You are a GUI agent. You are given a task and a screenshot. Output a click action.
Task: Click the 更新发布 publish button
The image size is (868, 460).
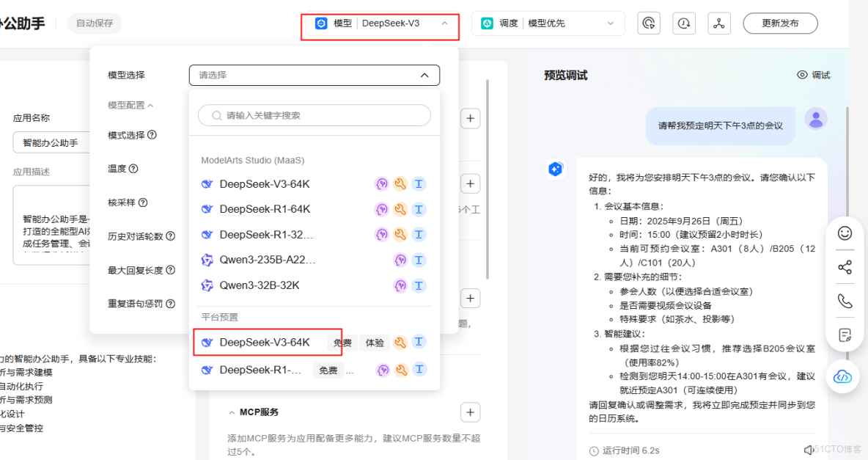pyautogui.click(x=780, y=23)
